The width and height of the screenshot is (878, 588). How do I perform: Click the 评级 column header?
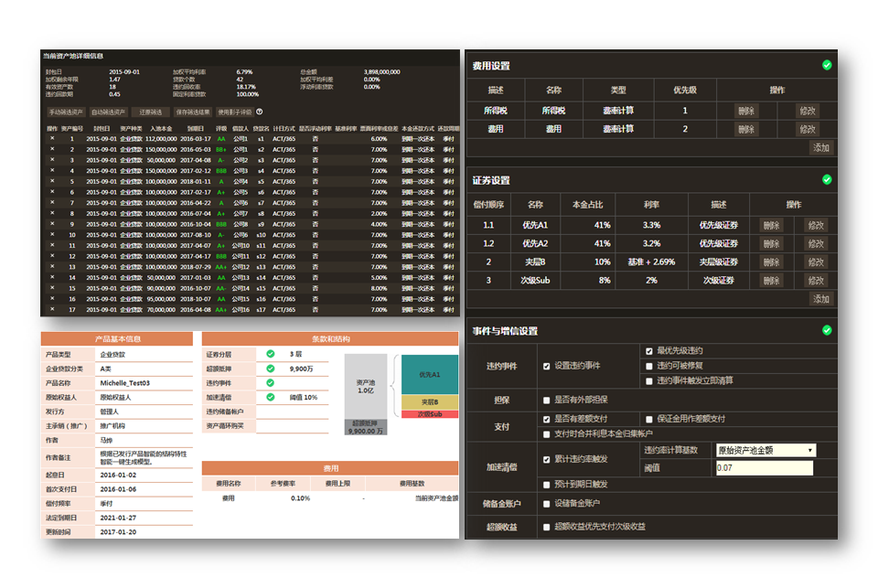tap(220, 129)
